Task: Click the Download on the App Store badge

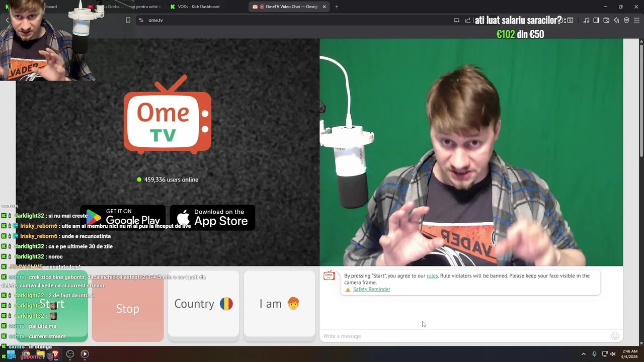Action: [212, 217]
